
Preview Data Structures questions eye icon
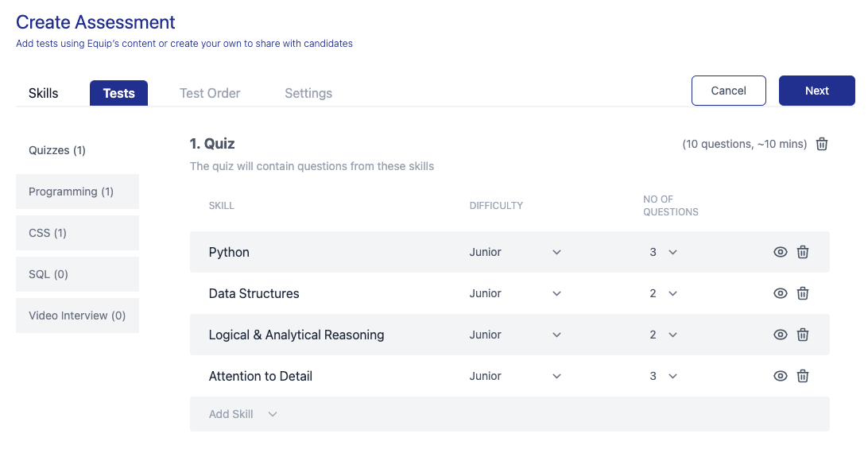pos(781,293)
